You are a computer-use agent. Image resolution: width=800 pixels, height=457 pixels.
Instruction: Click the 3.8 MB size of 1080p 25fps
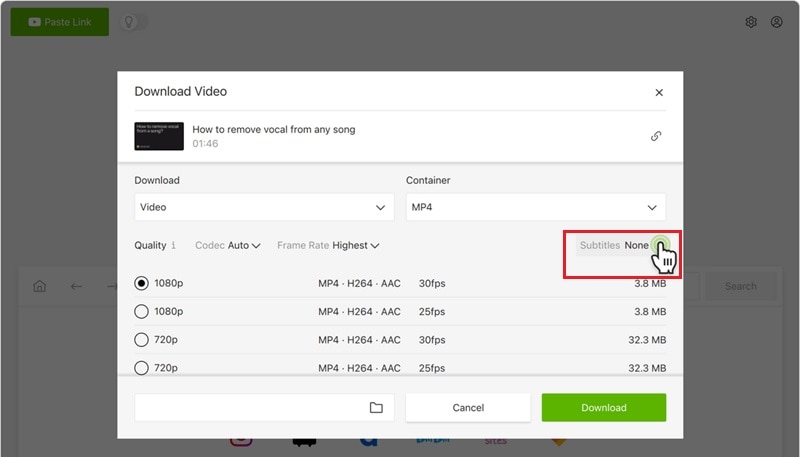[650, 312]
